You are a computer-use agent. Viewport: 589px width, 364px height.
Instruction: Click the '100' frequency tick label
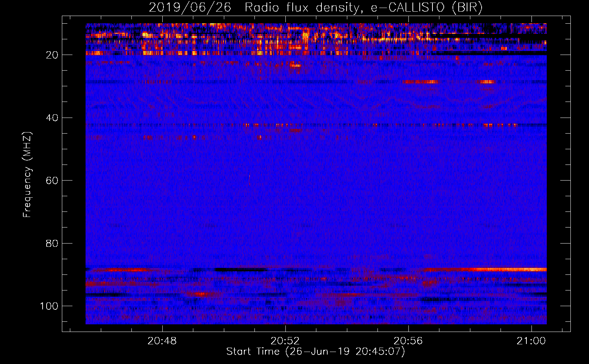tap(49, 306)
